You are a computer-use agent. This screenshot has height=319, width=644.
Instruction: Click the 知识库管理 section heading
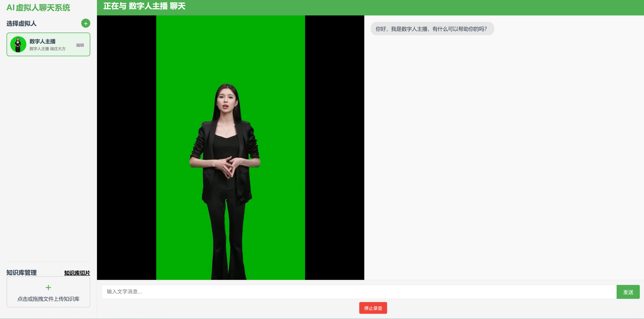point(22,273)
